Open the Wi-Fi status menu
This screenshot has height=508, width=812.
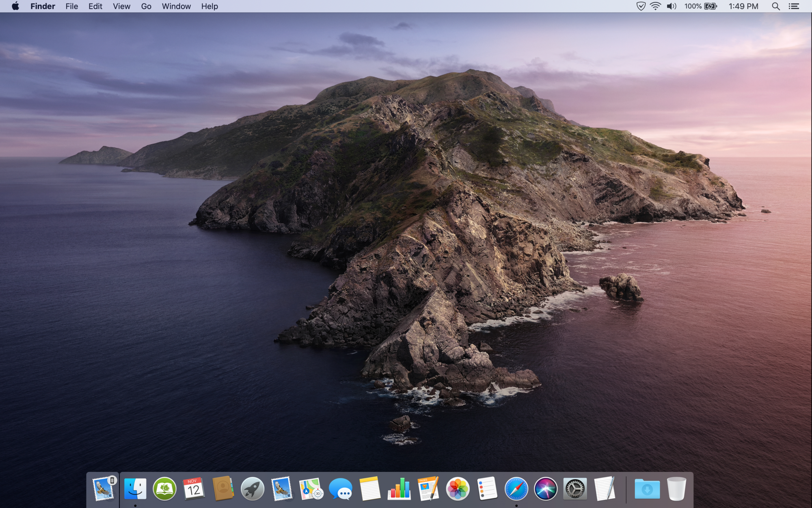[655, 6]
